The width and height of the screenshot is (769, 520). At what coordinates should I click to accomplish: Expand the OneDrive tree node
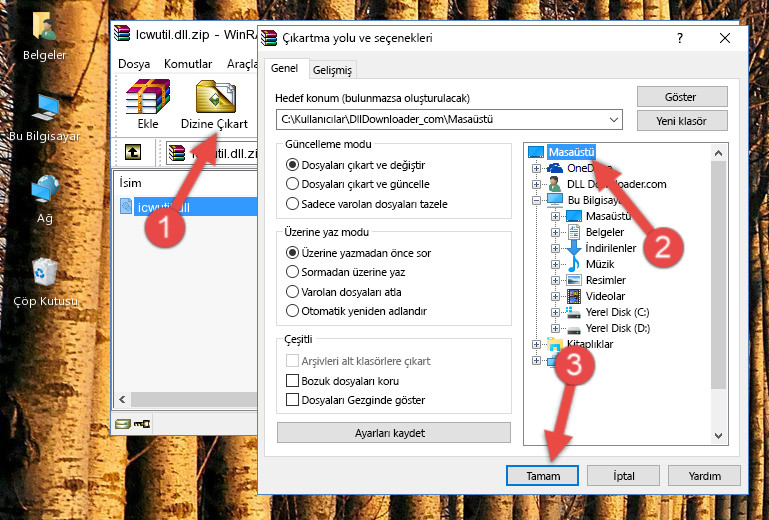pos(537,168)
